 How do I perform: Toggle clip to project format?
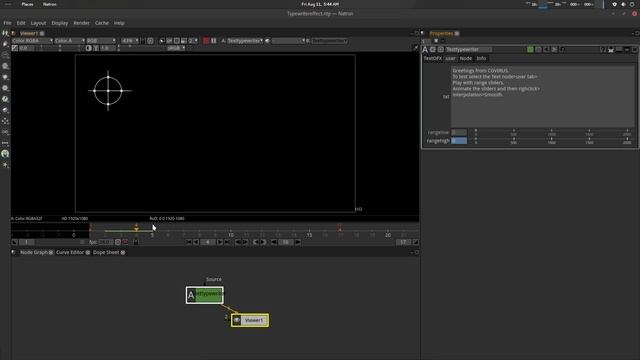162,41
